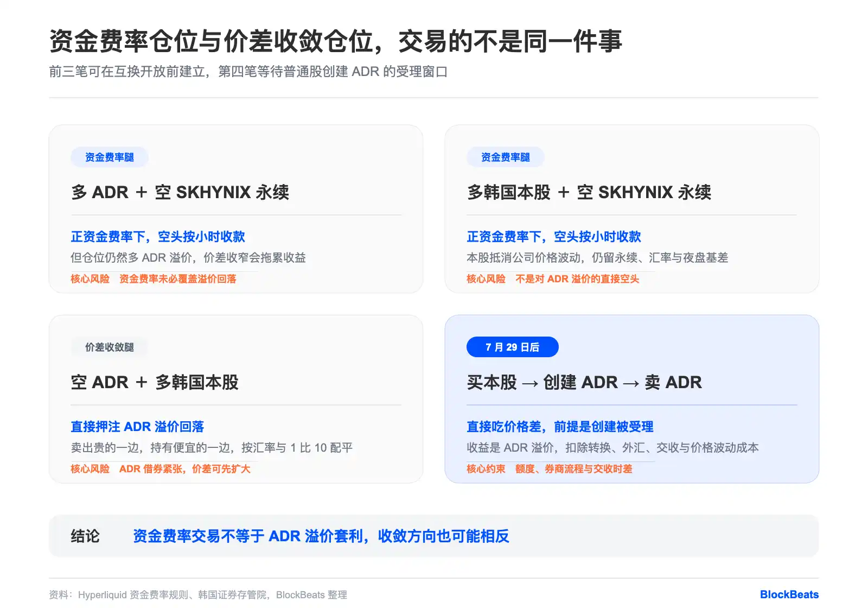Click the '资金费率腿' tag above '多 ADR + 空 SKHYNIX 永续'
Viewport: 868px width, 608px height.
(109, 157)
